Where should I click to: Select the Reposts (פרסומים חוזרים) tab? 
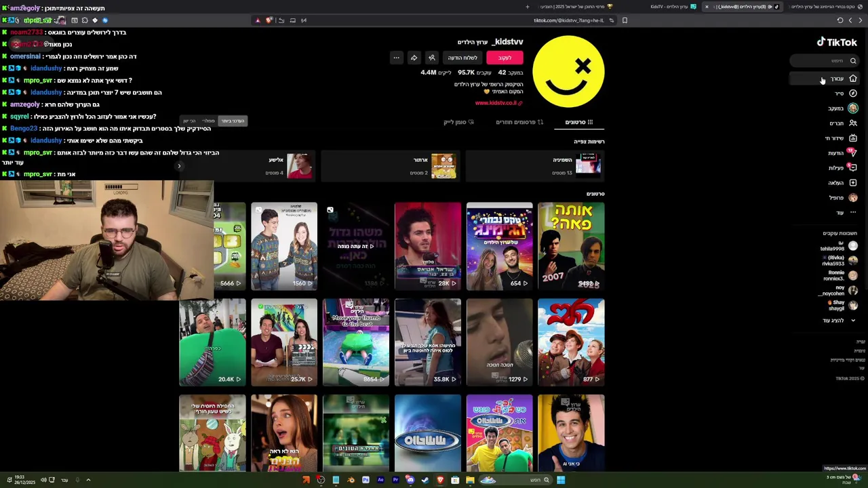coord(519,122)
